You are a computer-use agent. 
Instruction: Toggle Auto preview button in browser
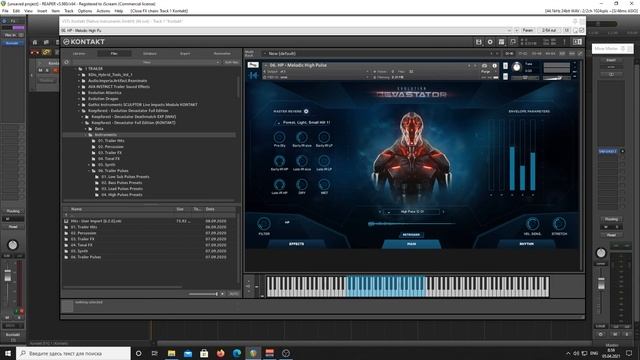pyautogui.click(x=233, y=294)
